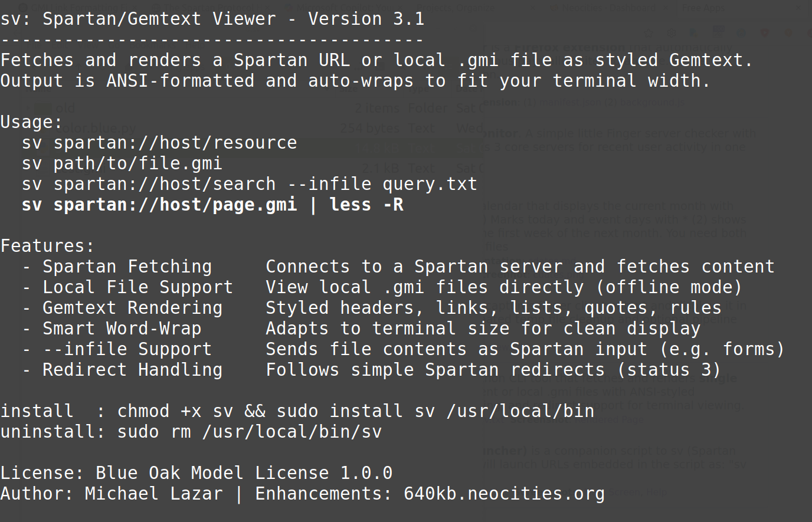Click the "Michael Lazar" author name
Screen dimensions: 812x522
click(x=153, y=494)
